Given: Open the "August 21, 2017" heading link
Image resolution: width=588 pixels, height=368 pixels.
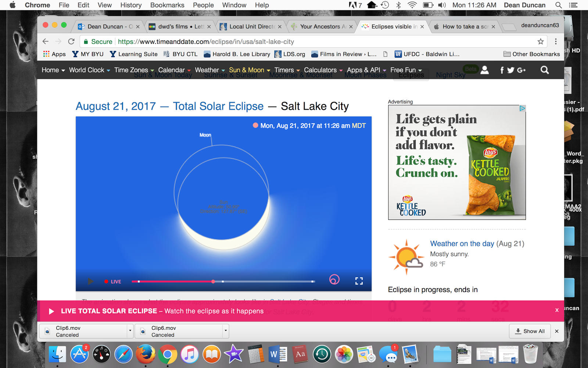Looking at the screenshot, I should 116,106.
